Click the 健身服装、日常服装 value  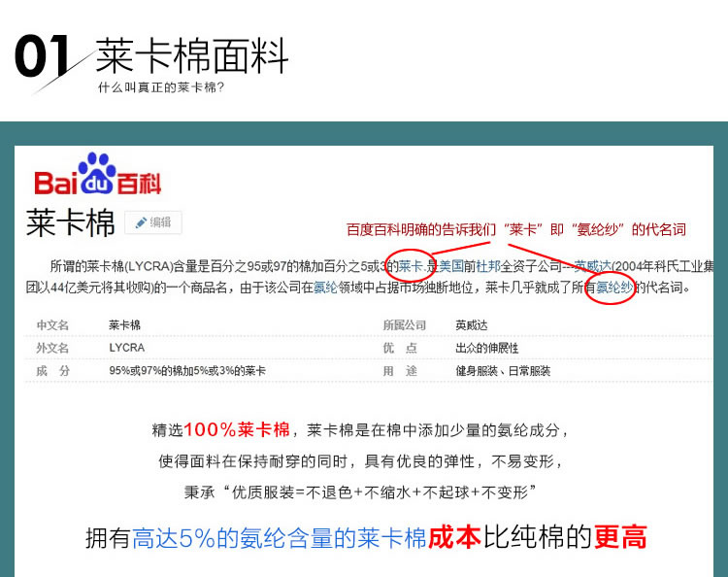pos(503,371)
